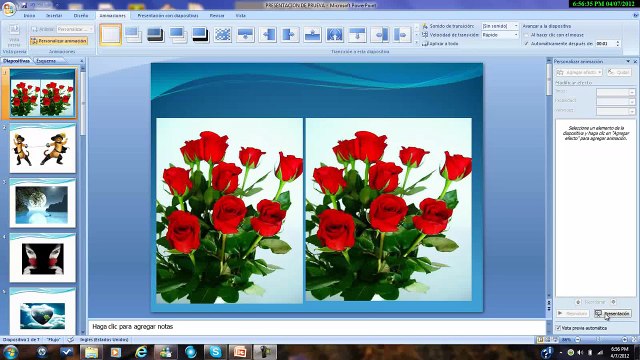Apply the uncover down transition effect
This screenshot has height=360, width=640.
click(x=357, y=35)
